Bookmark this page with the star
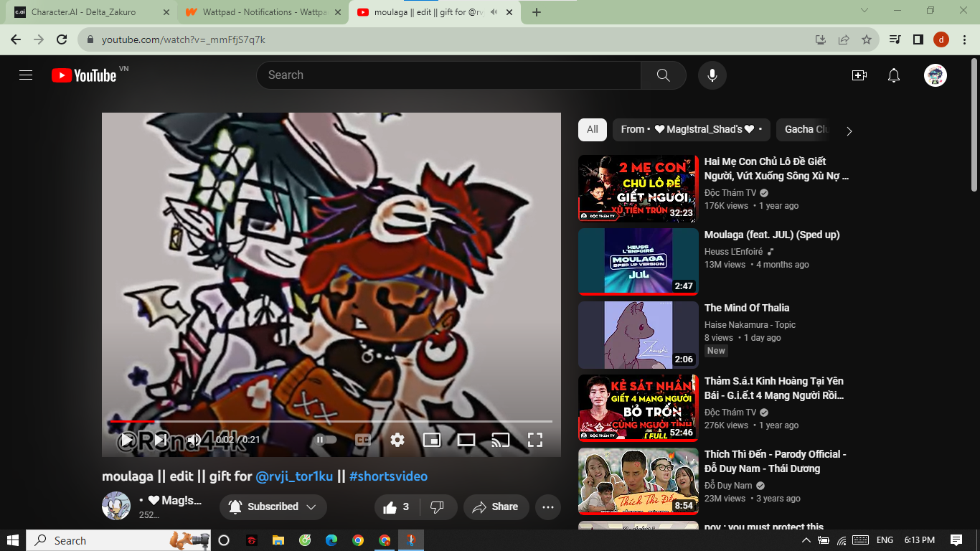The image size is (980, 551). pos(867,39)
